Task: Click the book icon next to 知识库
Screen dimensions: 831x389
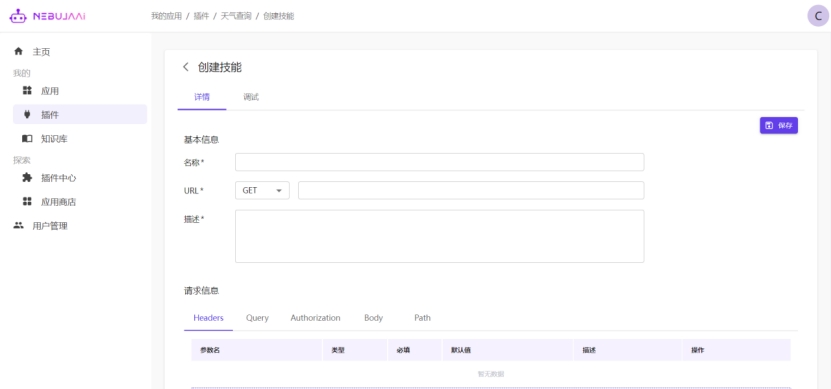Action: [x=27, y=139]
